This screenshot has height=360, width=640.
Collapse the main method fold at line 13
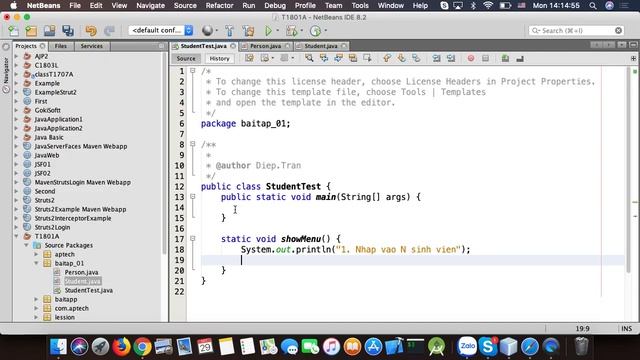[193, 197]
